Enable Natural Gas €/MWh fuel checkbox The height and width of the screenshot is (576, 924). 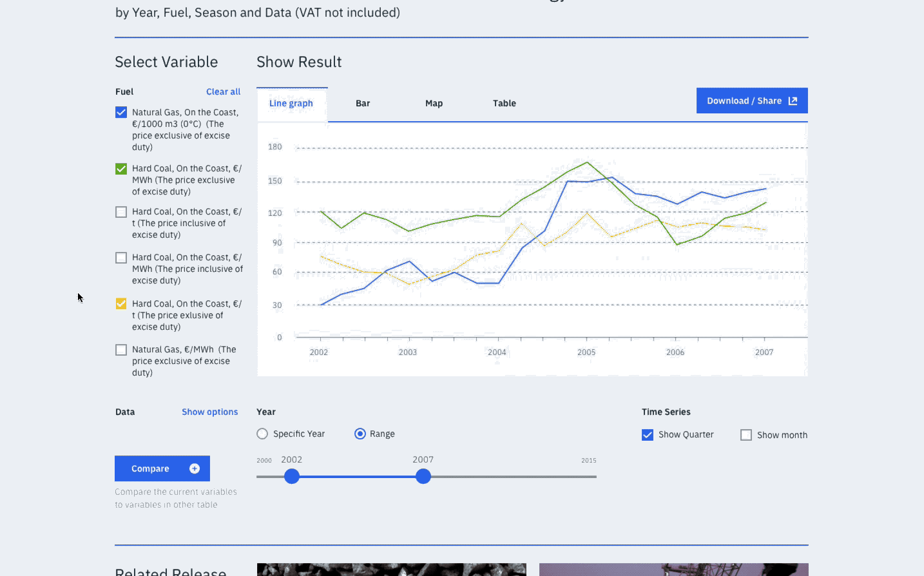pos(121,350)
